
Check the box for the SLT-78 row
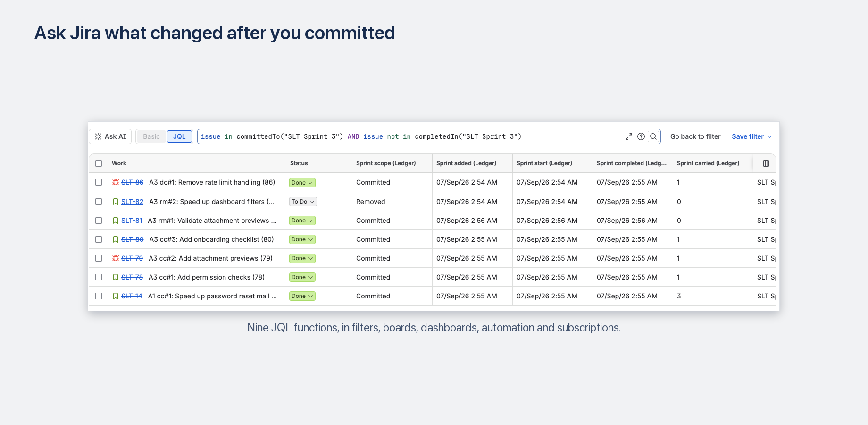click(99, 277)
